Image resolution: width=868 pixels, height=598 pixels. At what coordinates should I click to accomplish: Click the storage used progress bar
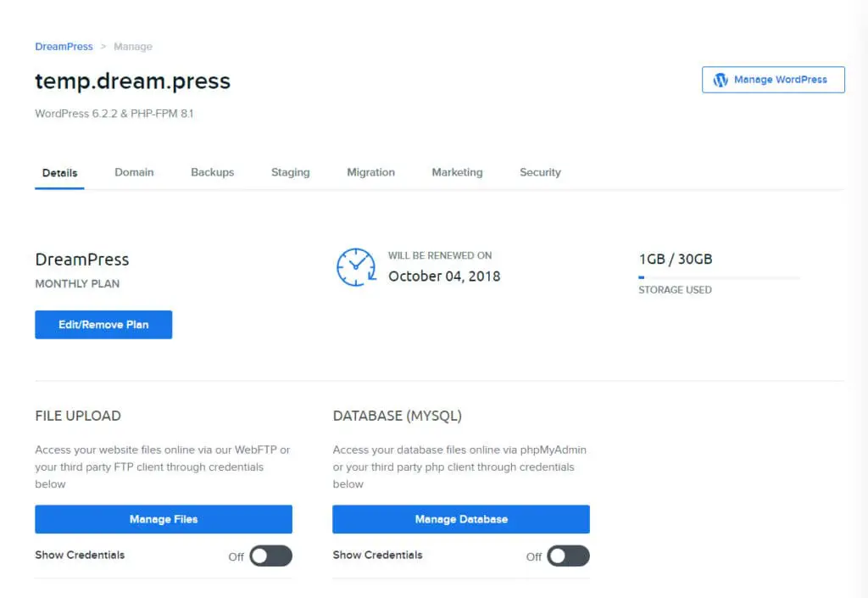[x=719, y=277]
